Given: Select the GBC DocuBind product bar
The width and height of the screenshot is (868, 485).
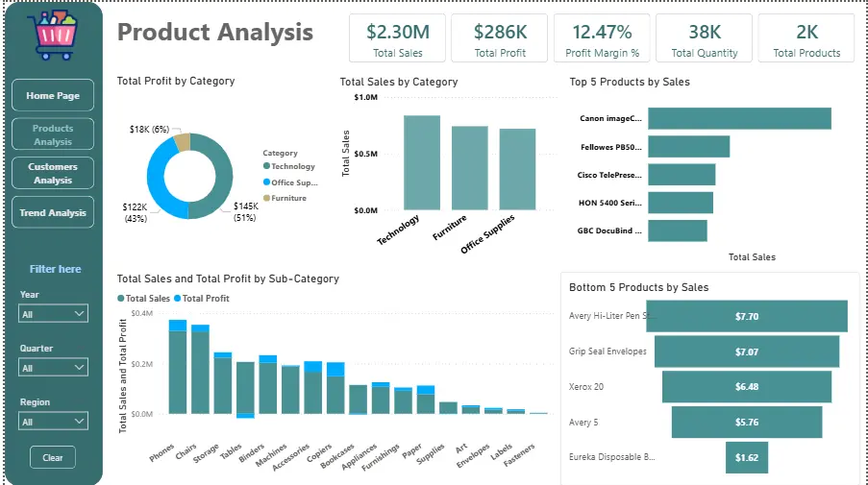Looking at the screenshot, I should (x=678, y=230).
